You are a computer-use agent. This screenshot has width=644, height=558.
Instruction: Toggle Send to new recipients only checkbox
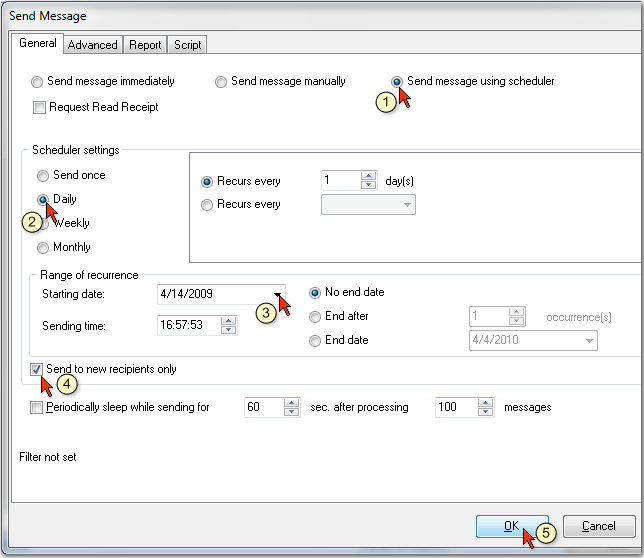(36, 370)
